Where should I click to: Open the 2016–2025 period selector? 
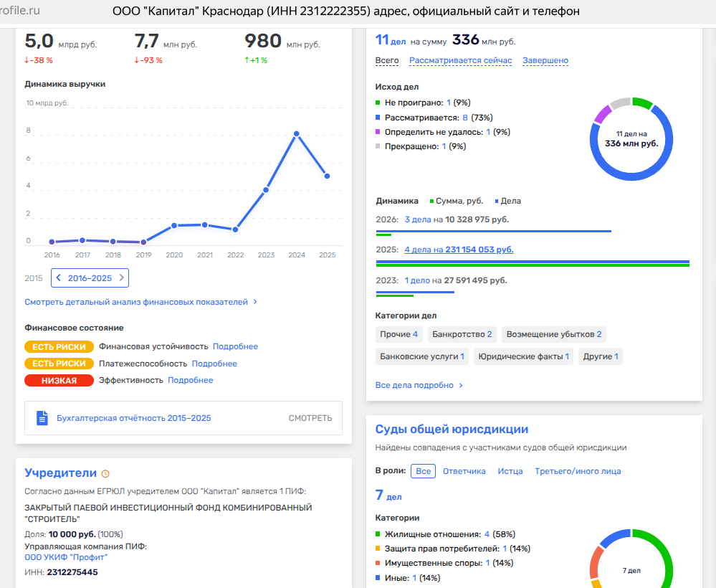pyautogui.click(x=90, y=278)
